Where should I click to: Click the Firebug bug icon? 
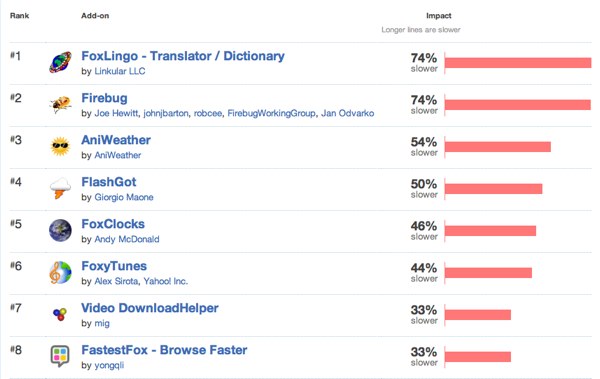60,104
